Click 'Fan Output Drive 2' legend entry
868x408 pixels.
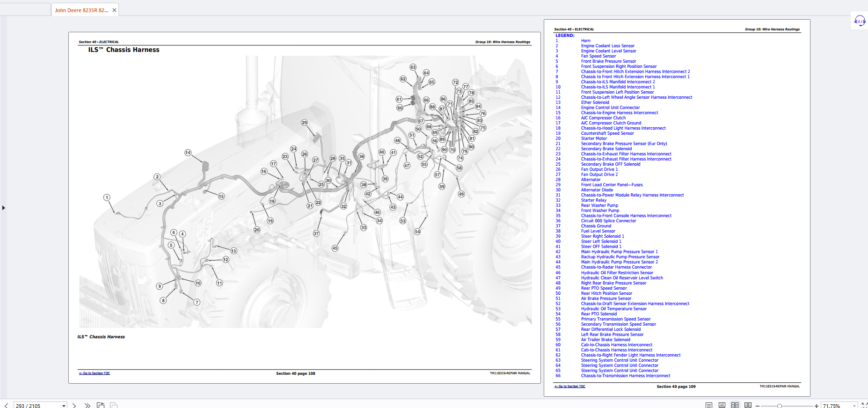[599, 175]
